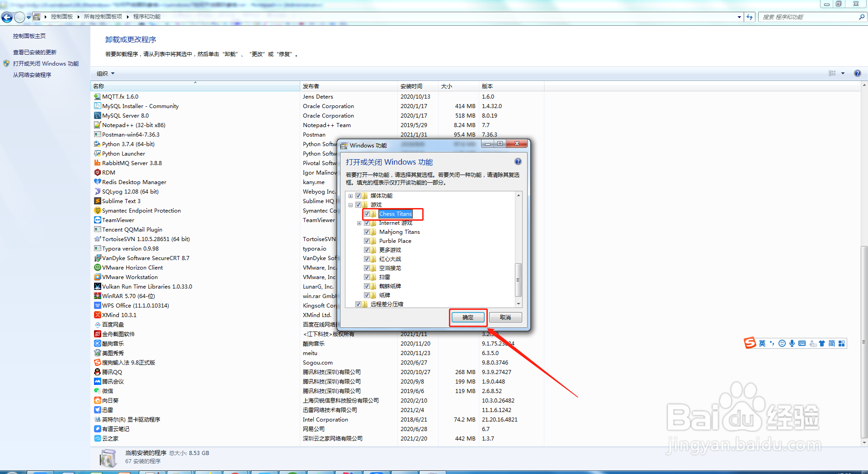
Task: Click the XMind 10.3.1 icon
Action: 97,315
